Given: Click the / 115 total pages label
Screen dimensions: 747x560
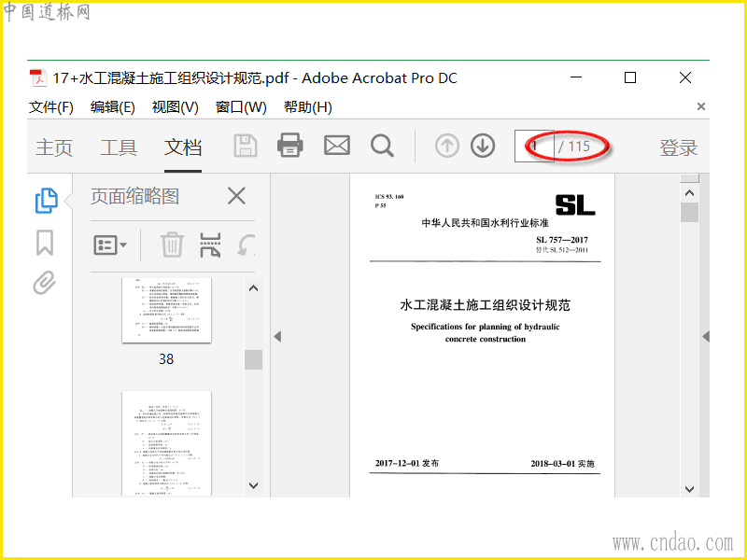Looking at the screenshot, I should [574, 147].
